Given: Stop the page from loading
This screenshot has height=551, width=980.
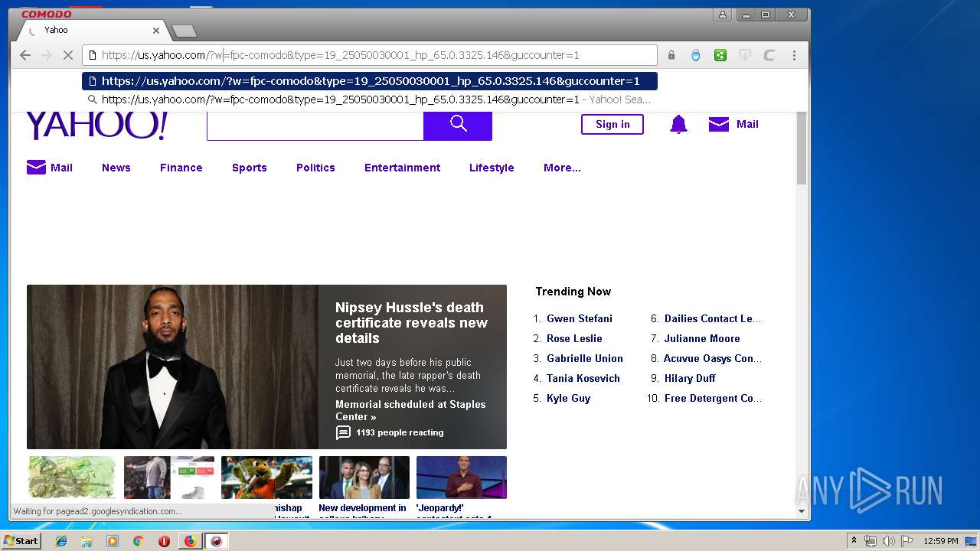Looking at the screenshot, I should click(68, 55).
